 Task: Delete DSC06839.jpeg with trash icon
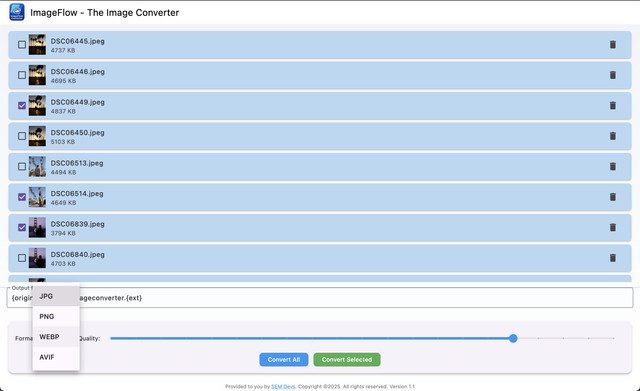(x=613, y=227)
